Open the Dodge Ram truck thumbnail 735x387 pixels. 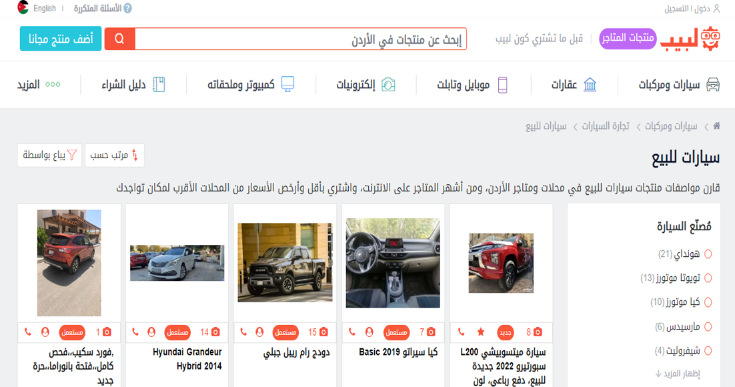point(285,262)
